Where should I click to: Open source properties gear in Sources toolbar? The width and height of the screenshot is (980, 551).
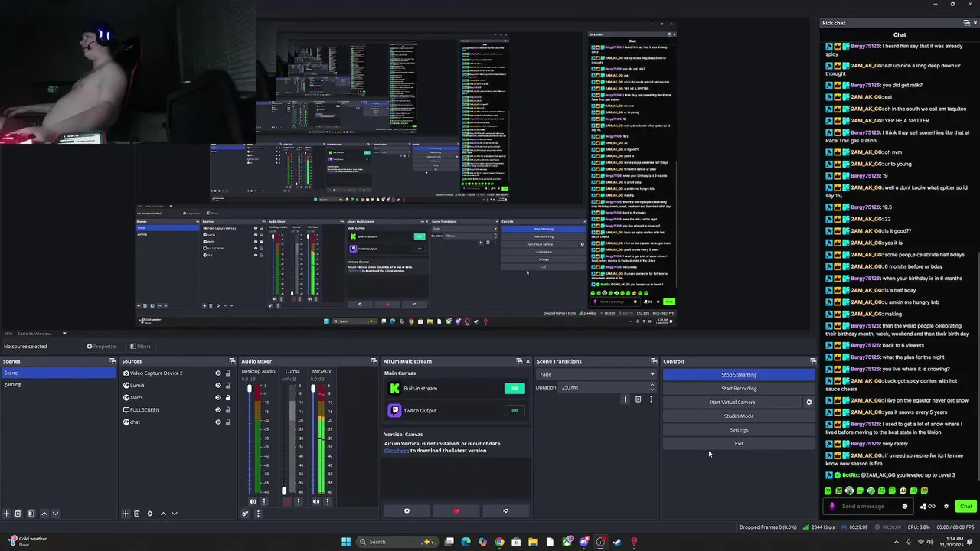[x=150, y=514]
